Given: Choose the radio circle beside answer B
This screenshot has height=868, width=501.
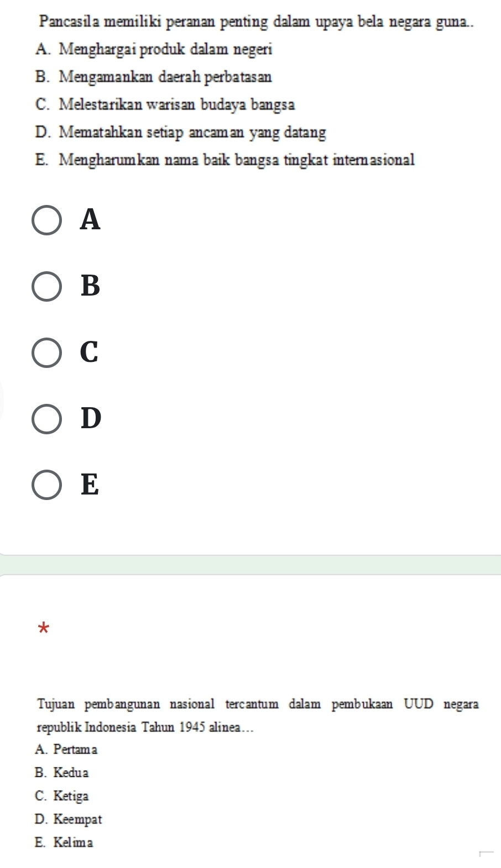Looking at the screenshot, I should pyautogui.click(x=47, y=287).
